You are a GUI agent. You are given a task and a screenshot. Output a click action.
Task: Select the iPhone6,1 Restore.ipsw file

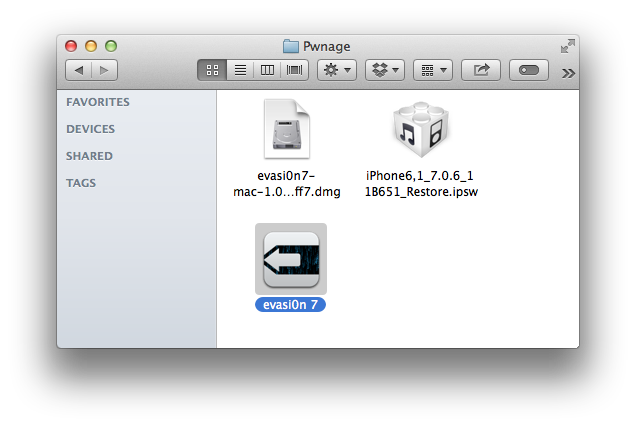421,131
